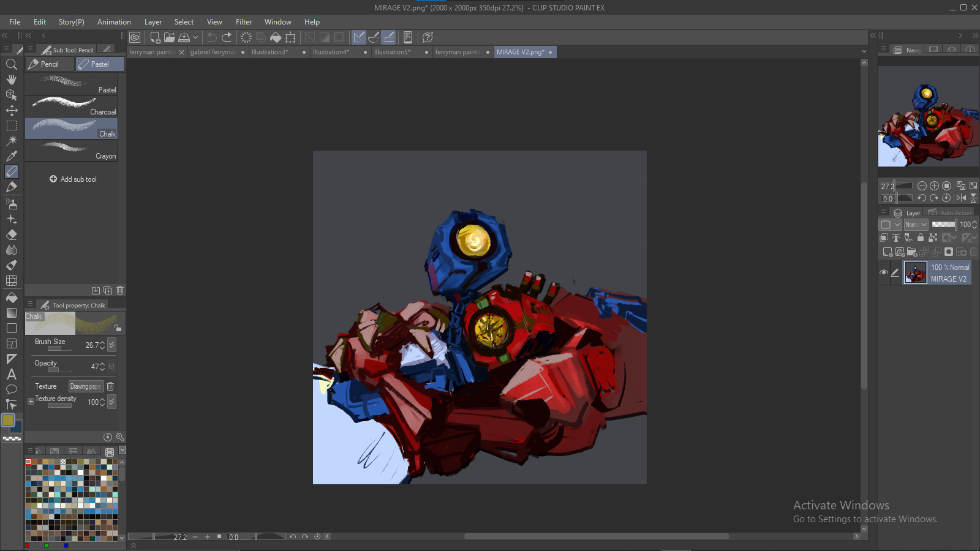Select the Eyedropper tool
The height and width of the screenshot is (551, 980).
[11, 156]
